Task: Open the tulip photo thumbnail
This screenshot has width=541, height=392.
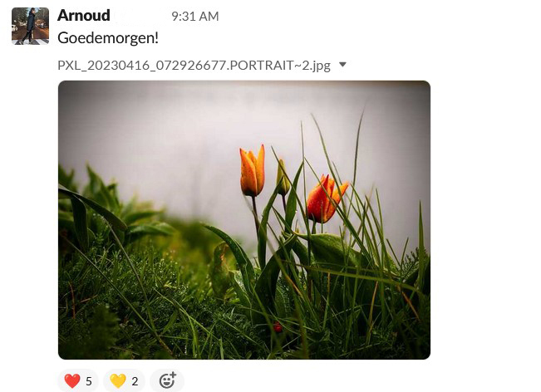Action: pos(244,220)
